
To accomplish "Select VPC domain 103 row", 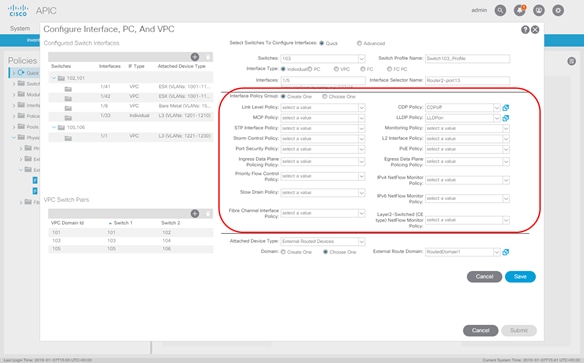I will (x=130, y=241).
